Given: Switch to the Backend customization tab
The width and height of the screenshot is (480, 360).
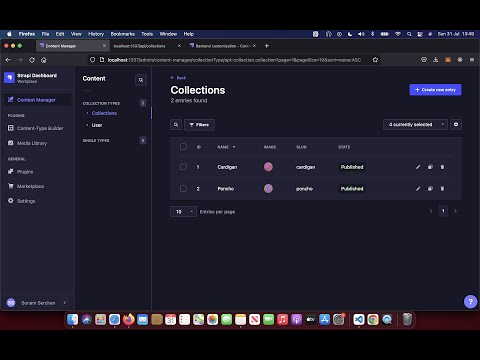Looking at the screenshot, I should 222,46.
